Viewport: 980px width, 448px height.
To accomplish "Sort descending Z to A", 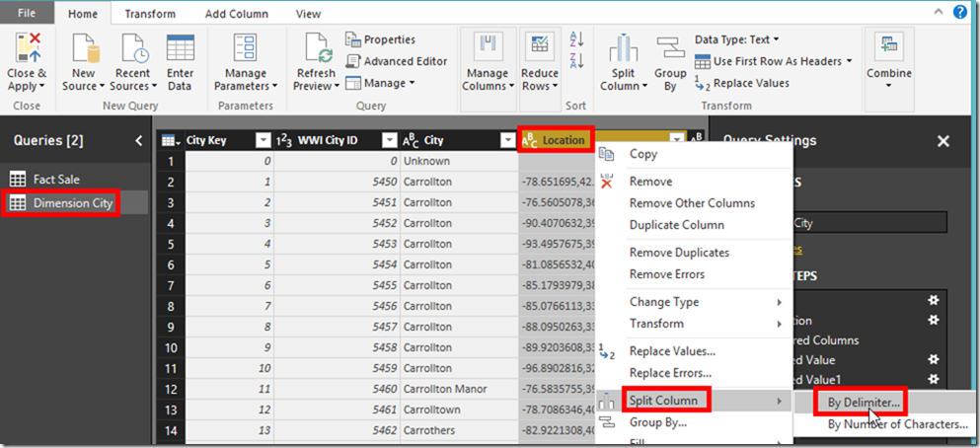I will point(576,60).
